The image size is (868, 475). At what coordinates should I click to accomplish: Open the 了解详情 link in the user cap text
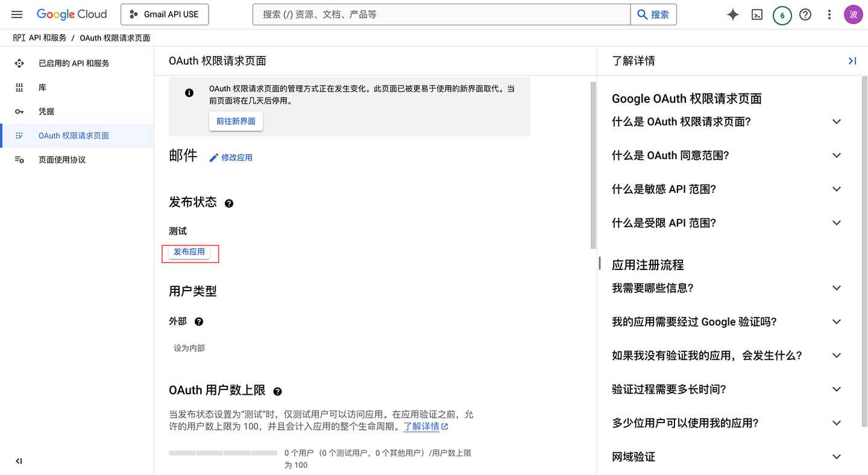pyautogui.click(x=426, y=426)
